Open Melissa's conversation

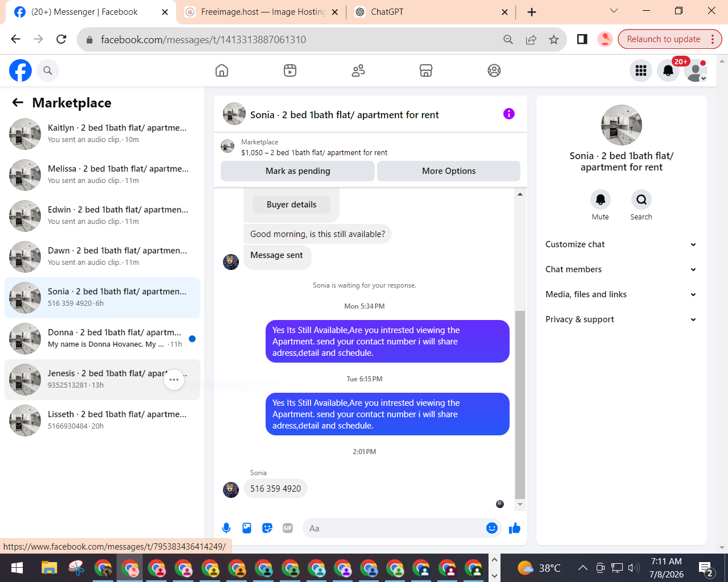pos(102,175)
